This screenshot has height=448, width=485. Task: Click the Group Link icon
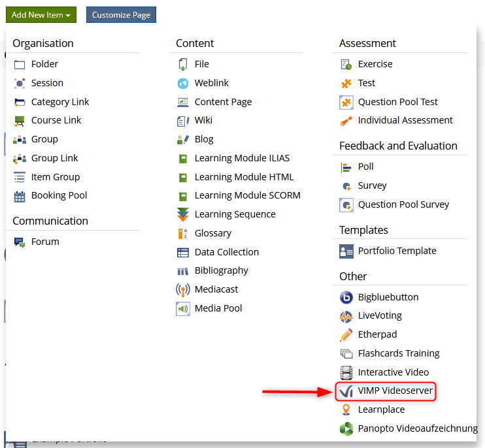20,159
